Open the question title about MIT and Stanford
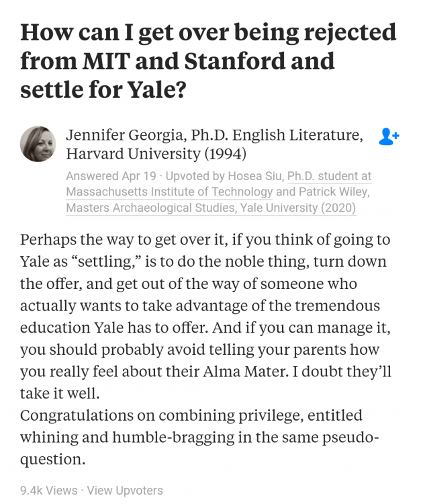423x504 pixels. (208, 60)
